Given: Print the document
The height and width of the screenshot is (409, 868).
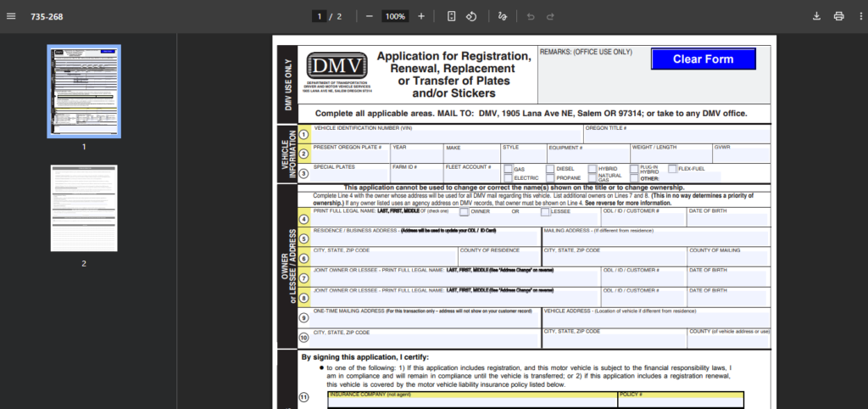Looking at the screenshot, I should pyautogui.click(x=838, y=16).
